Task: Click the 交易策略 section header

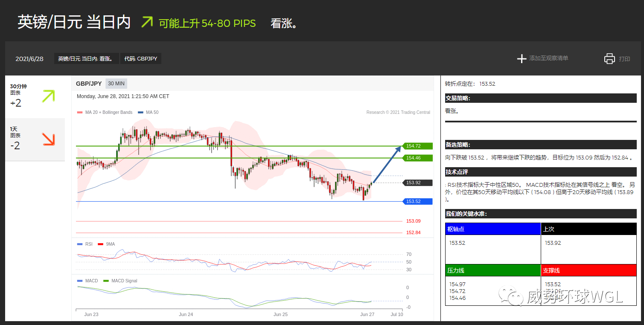Action: pos(541,98)
